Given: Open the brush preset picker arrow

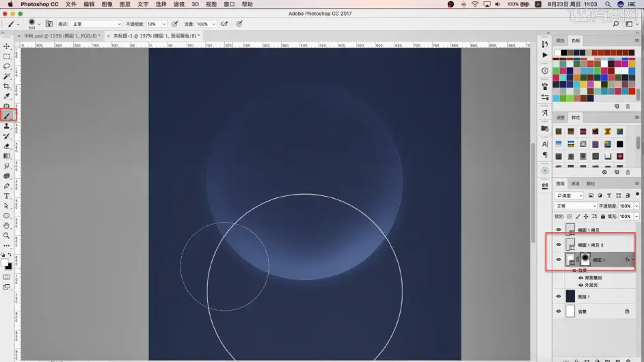Looking at the screenshot, I should point(39,24).
